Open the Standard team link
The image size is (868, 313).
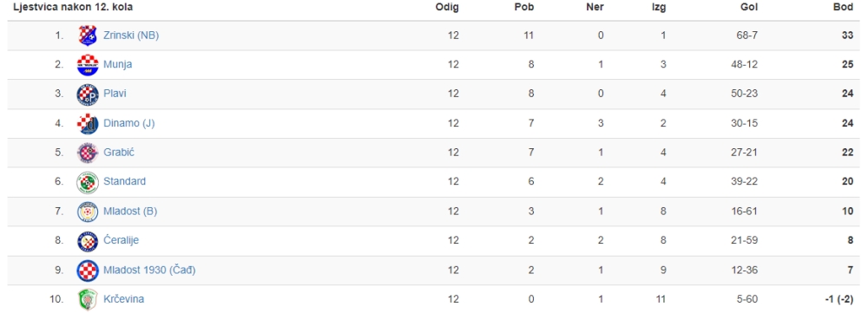click(x=124, y=181)
